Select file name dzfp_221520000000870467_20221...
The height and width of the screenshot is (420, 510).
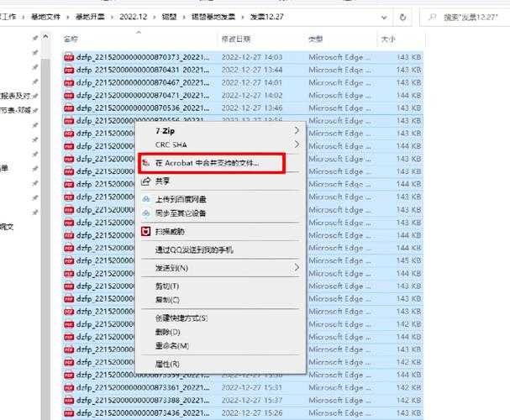click(x=143, y=83)
